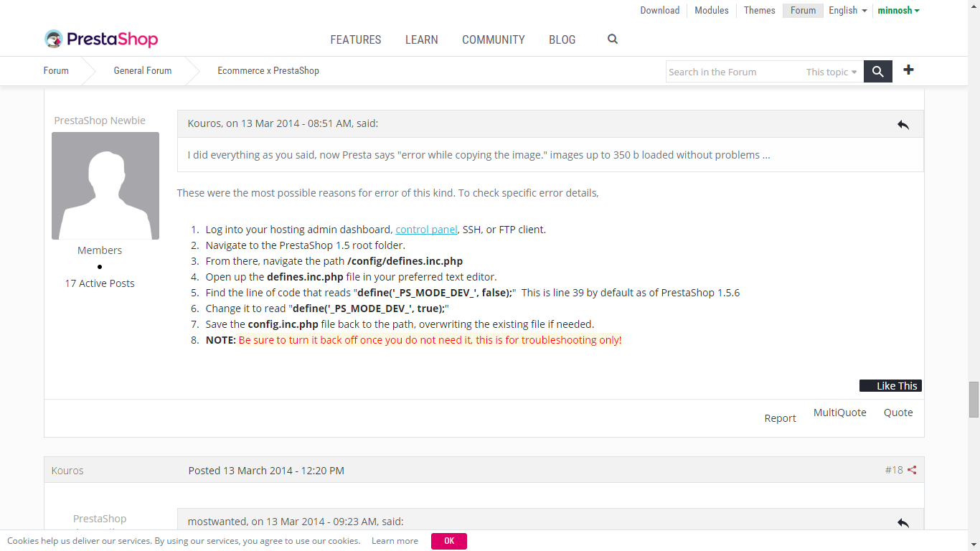Click the Quote button
The width and height of the screenshot is (980, 551).
pos(898,413)
